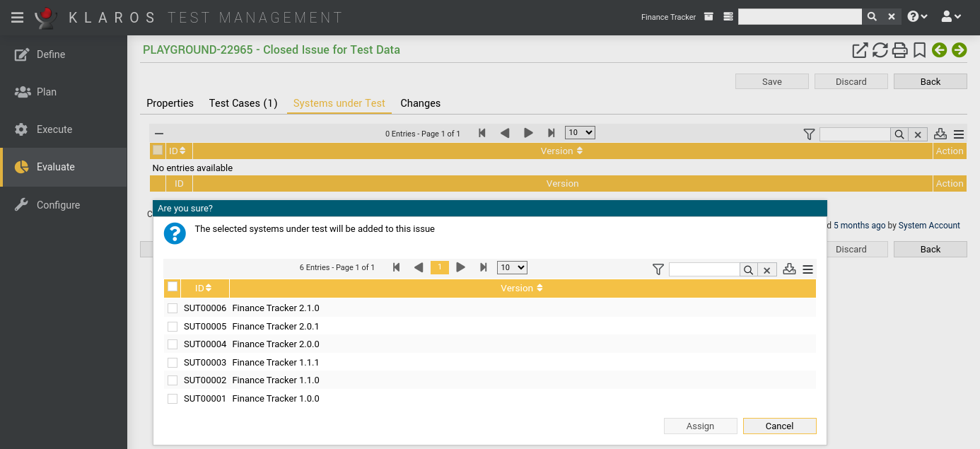Jump to the last page of entries
This screenshot has width=980, height=449.
(x=484, y=267)
